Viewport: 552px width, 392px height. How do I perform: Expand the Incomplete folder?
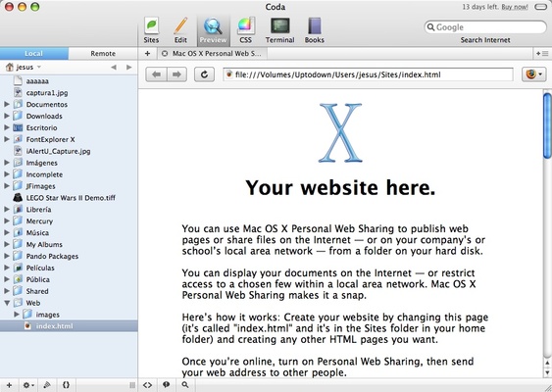pyautogui.click(x=7, y=174)
